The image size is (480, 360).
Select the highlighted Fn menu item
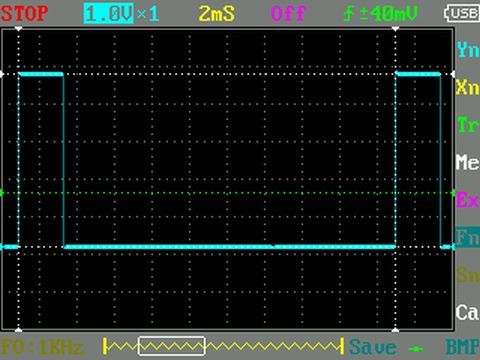click(467, 237)
